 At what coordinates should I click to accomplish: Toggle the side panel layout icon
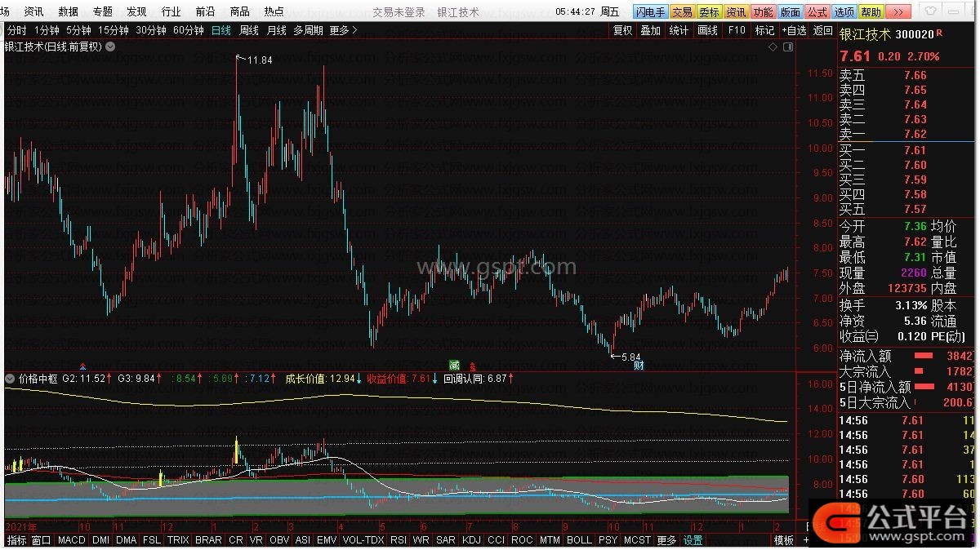coord(788,47)
